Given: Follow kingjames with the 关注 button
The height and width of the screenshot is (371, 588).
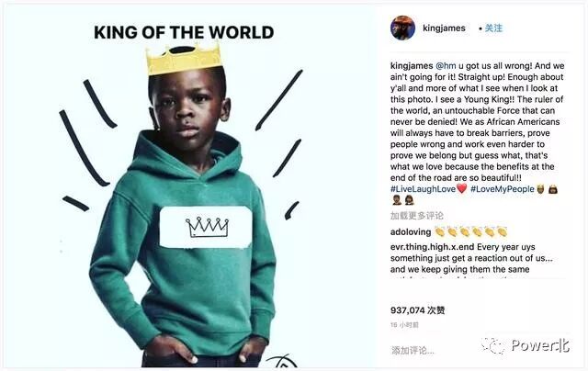Looking at the screenshot, I should coord(493,28).
